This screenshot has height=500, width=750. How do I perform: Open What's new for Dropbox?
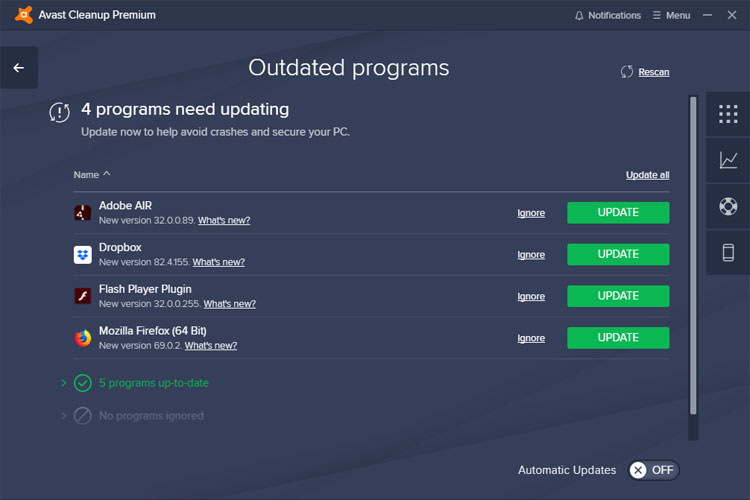click(x=219, y=262)
